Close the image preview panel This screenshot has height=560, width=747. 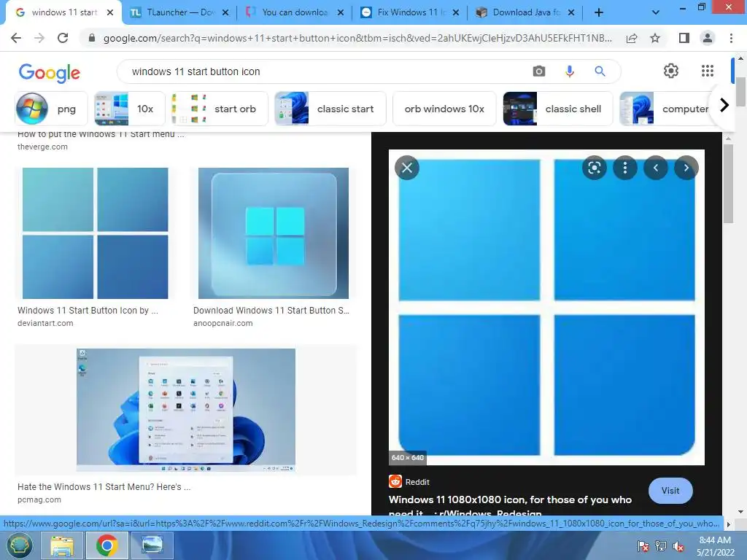pyautogui.click(x=407, y=168)
